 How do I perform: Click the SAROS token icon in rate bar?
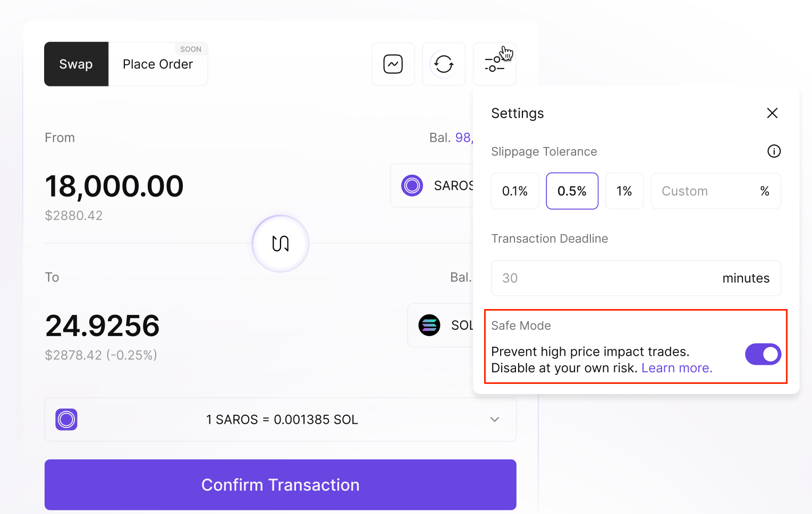[x=66, y=419]
